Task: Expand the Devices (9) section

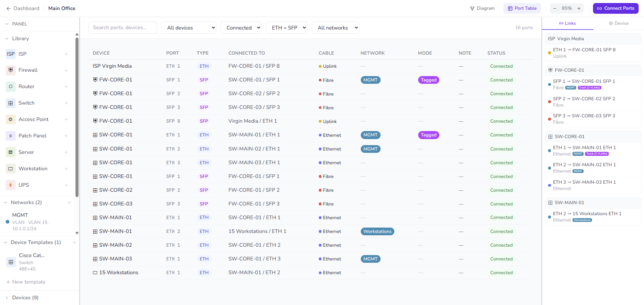Action: [x=7, y=298]
